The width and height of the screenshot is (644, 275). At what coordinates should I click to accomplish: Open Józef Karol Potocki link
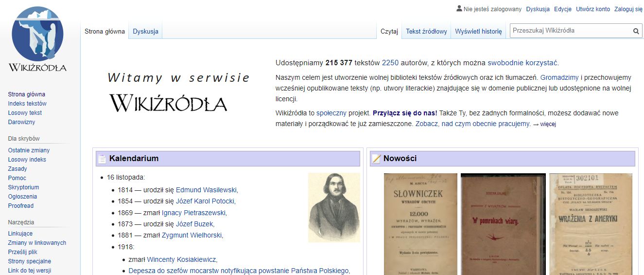205,201
